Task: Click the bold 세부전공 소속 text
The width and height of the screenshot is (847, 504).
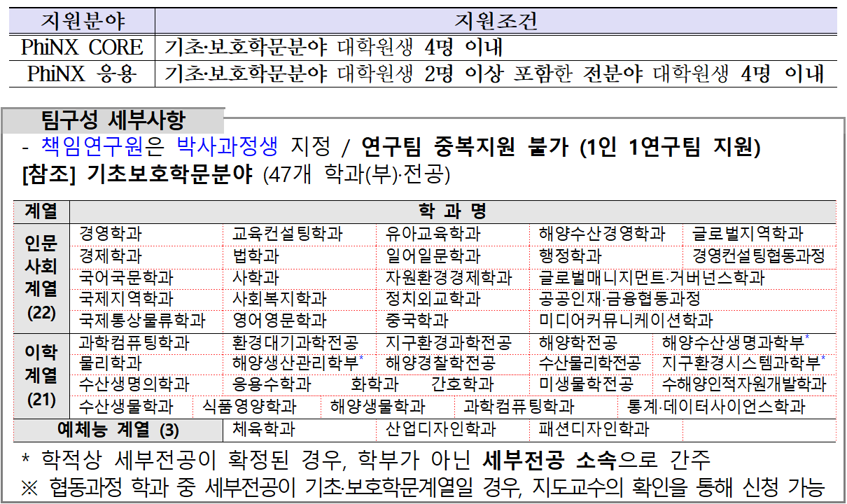Action: [549, 460]
